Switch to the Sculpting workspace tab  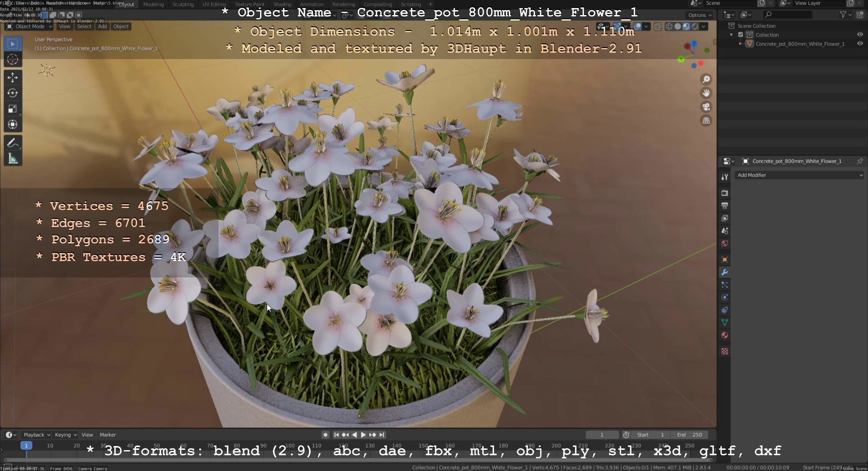[x=183, y=4]
